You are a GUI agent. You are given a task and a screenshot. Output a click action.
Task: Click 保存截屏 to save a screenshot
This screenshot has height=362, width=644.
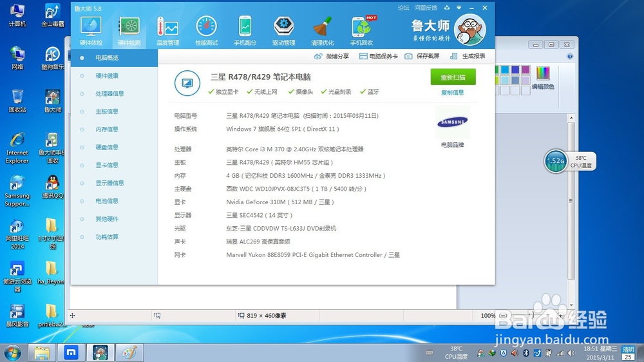422,56
